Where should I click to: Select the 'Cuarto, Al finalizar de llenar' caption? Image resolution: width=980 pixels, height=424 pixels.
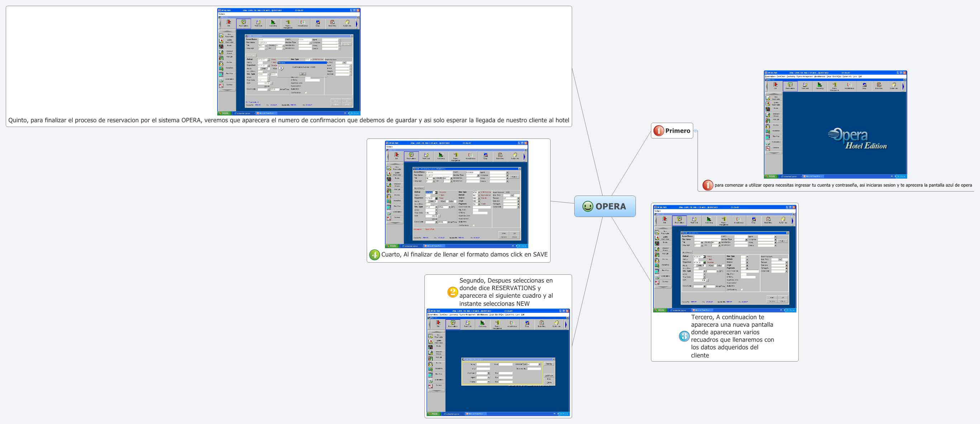pos(464,255)
